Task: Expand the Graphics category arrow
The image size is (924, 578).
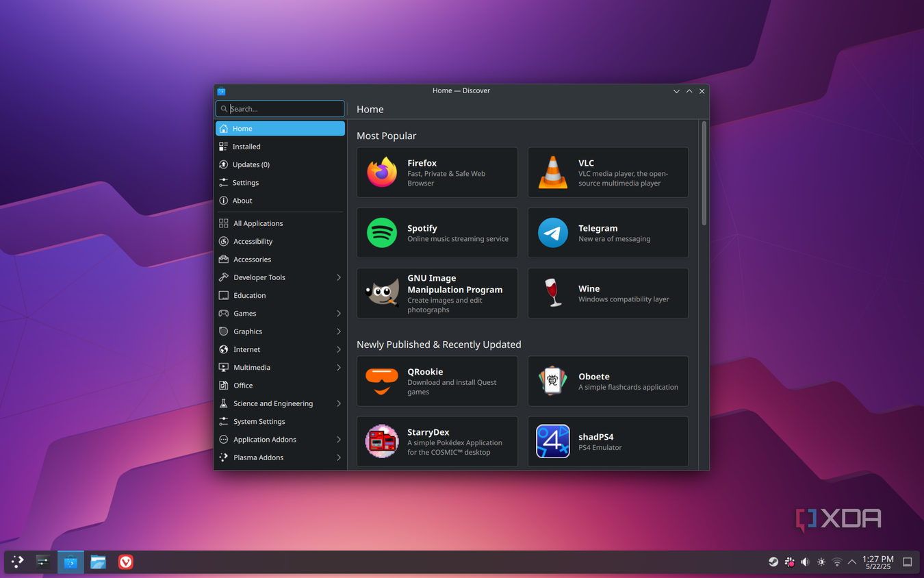Action: (x=339, y=331)
